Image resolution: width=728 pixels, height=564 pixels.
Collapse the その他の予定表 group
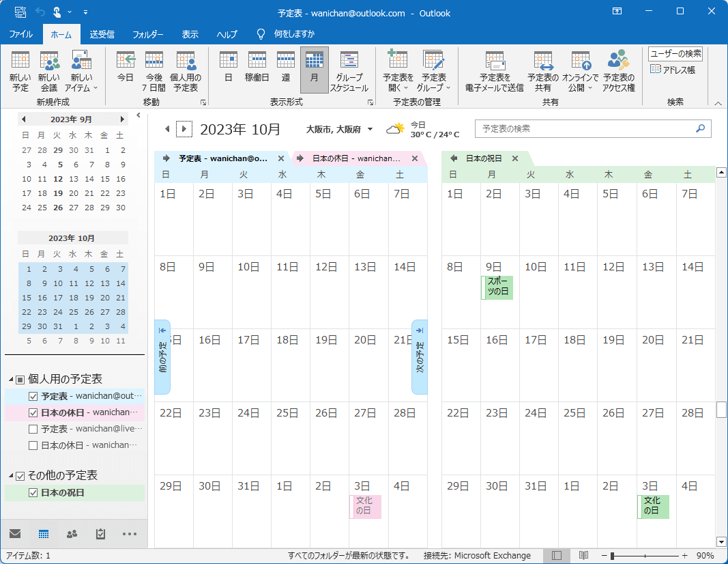(11, 476)
